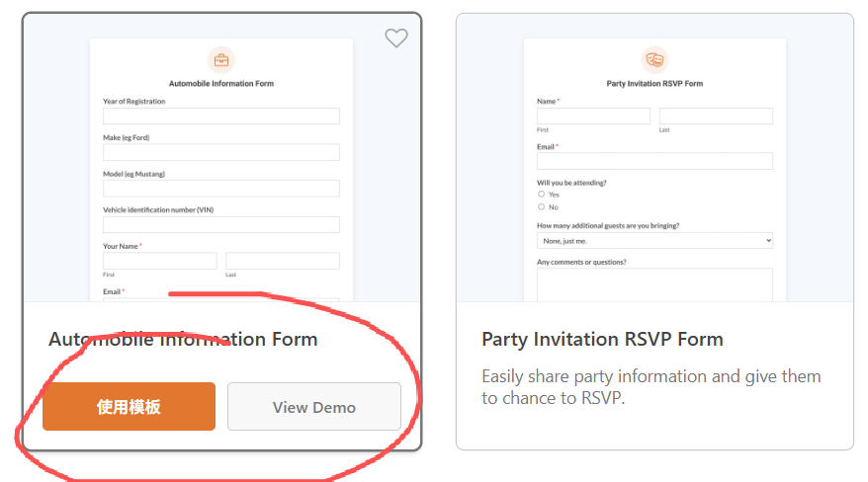868x482 pixels.
Task: Click the Your Name First field
Action: coord(160,261)
